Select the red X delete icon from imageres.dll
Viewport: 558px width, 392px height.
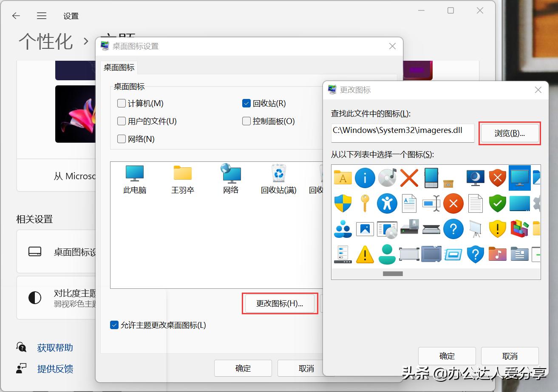click(409, 178)
